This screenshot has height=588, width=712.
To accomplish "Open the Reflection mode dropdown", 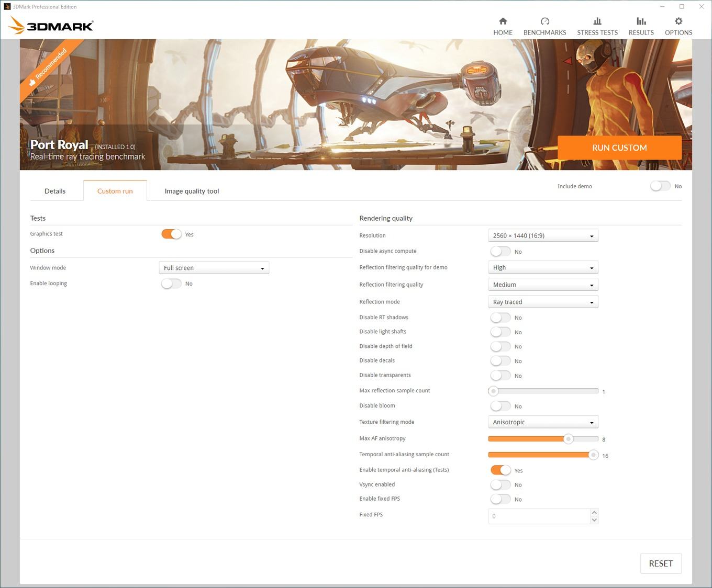I will pyautogui.click(x=543, y=302).
